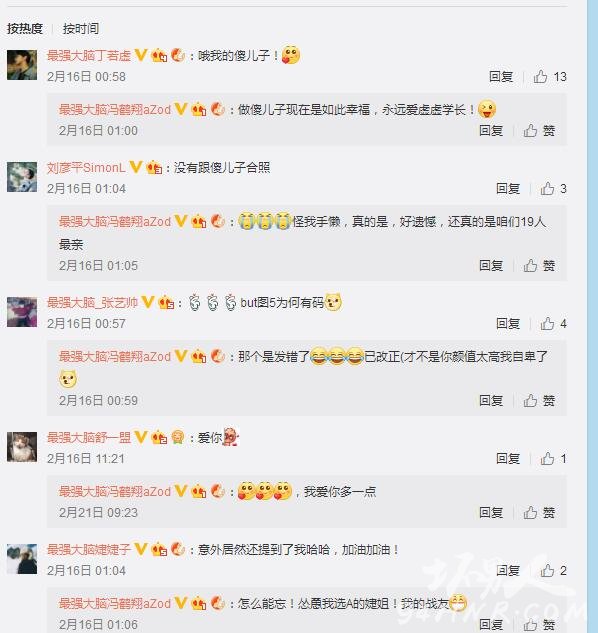Like 丁若虚's comment with 13 likes
This screenshot has height=633, width=598.
[550, 76]
